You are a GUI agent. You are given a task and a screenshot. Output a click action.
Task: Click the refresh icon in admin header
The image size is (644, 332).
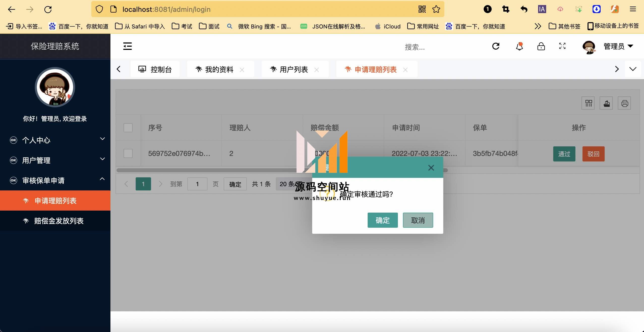[496, 46]
